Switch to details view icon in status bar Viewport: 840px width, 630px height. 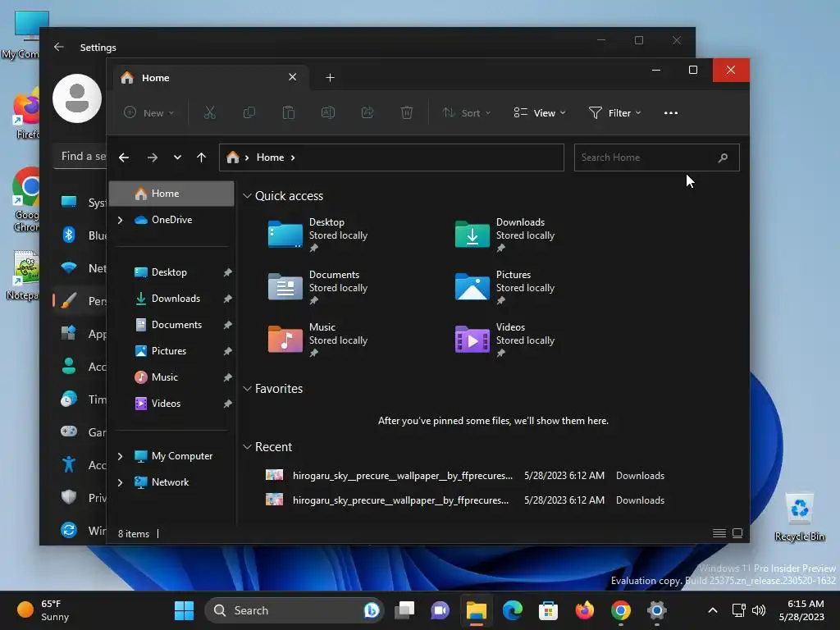719,533
